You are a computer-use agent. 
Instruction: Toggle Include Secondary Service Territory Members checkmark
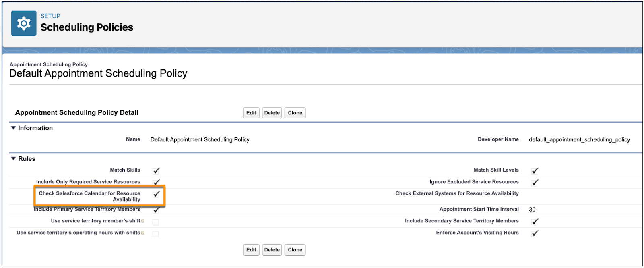(x=535, y=221)
